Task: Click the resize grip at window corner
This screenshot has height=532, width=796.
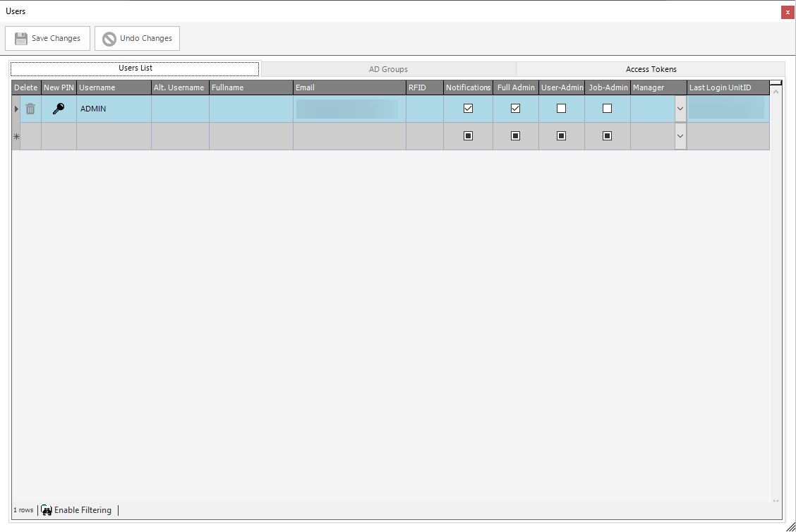Action: (x=790, y=526)
